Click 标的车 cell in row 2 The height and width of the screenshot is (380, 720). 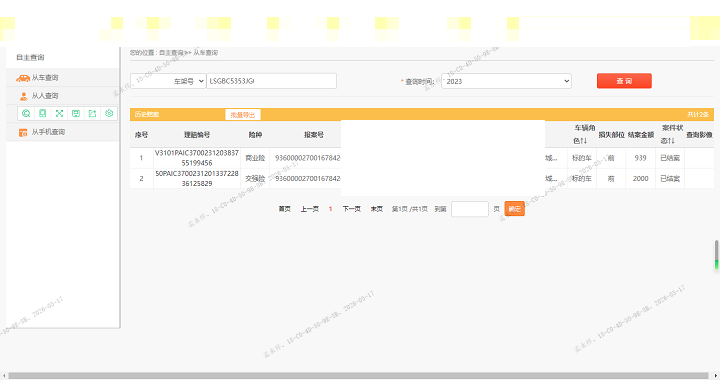582,179
